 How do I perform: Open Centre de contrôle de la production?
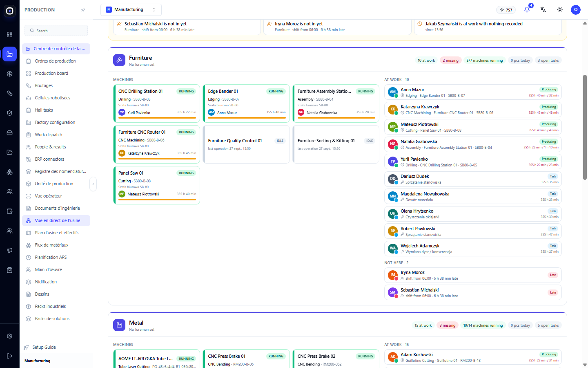click(56, 49)
